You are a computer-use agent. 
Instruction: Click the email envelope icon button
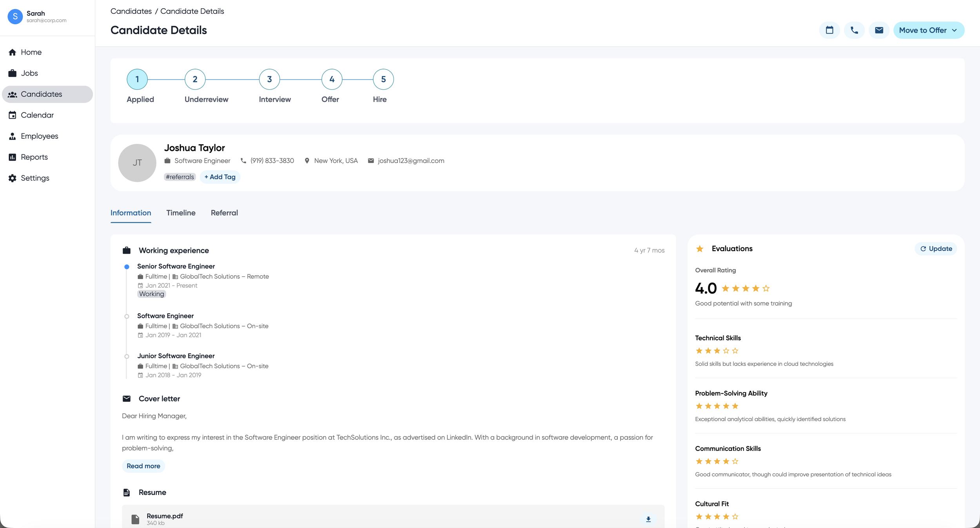(x=879, y=30)
